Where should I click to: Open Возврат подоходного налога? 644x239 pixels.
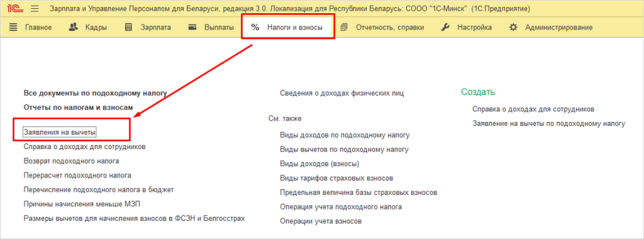(72, 160)
